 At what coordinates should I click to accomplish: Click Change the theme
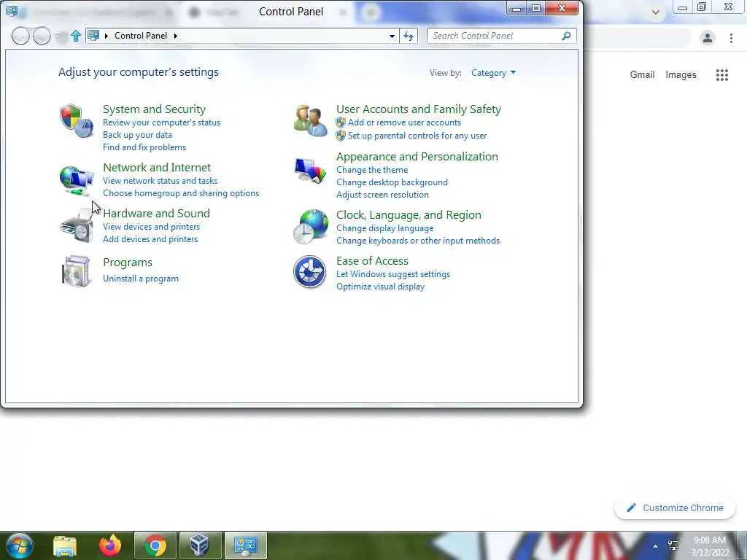[x=372, y=170]
